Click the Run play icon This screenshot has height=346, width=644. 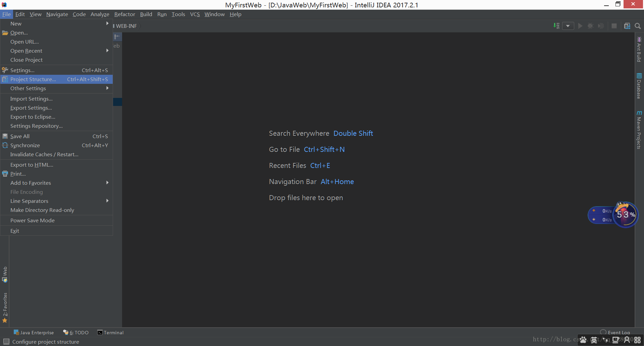pos(580,26)
